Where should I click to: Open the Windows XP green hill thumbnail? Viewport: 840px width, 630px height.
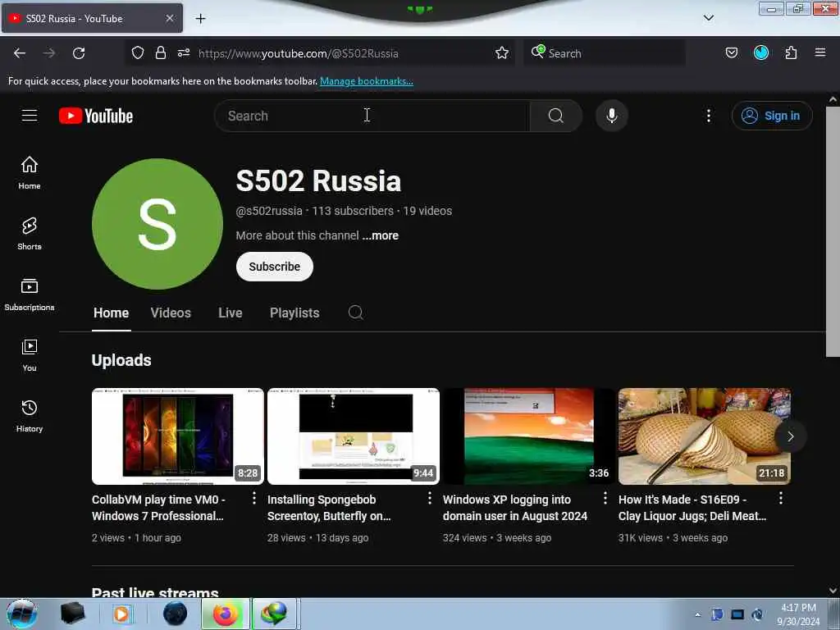pyautogui.click(x=529, y=436)
